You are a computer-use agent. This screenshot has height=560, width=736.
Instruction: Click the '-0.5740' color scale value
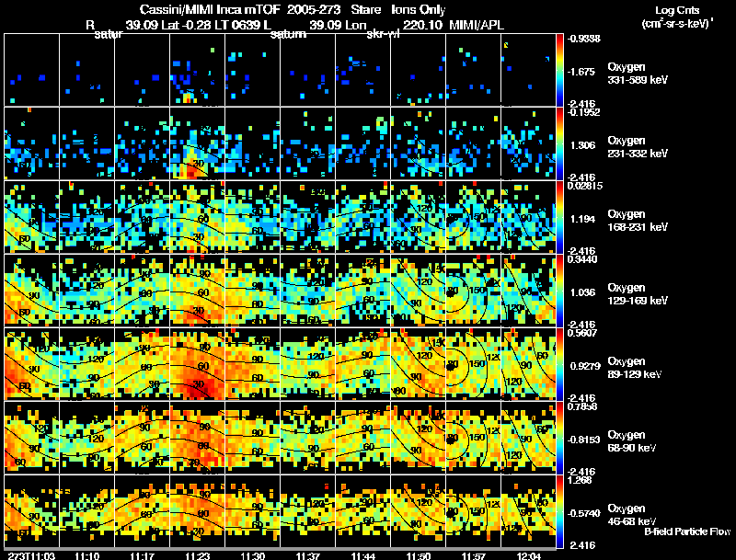click(583, 514)
